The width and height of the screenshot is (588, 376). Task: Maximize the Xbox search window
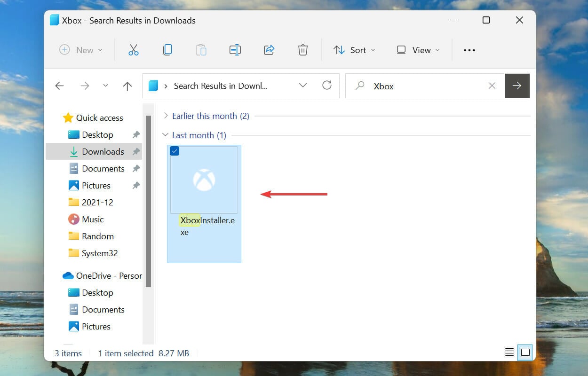[x=486, y=20]
